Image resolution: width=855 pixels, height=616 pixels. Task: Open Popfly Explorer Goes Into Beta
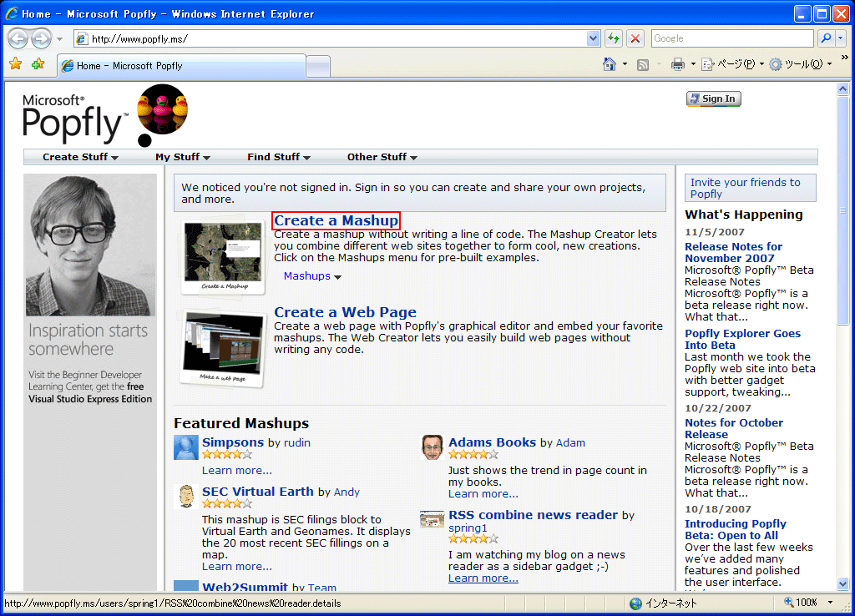(742, 339)
